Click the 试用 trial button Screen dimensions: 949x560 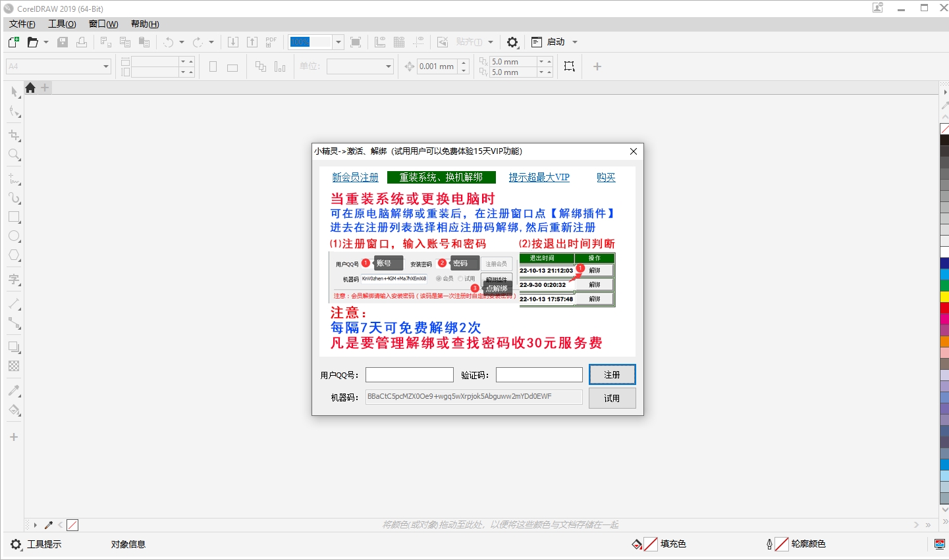[x=612, y=398]
